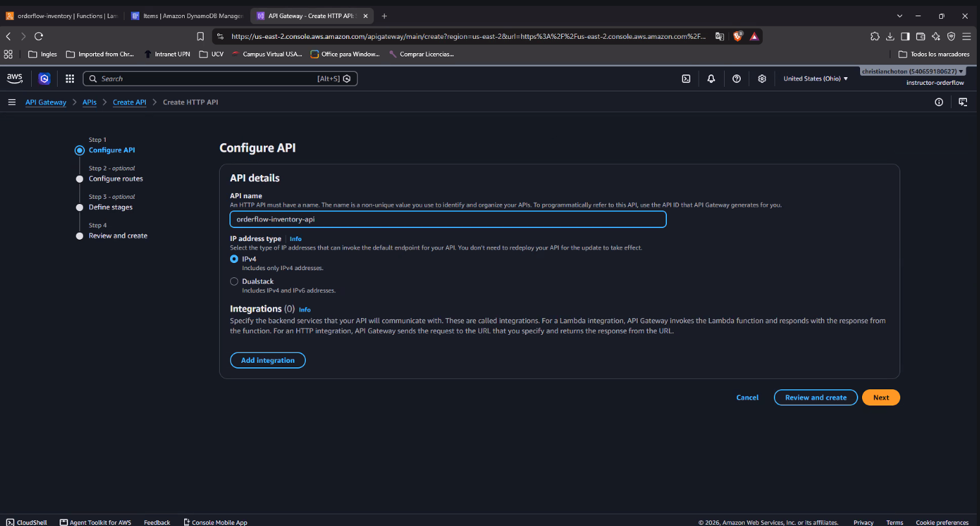Image resolution: width=980 pixels, height=526 pixels.
Task: Open the Ingles bookmark folder
Action: click(43, 54)
